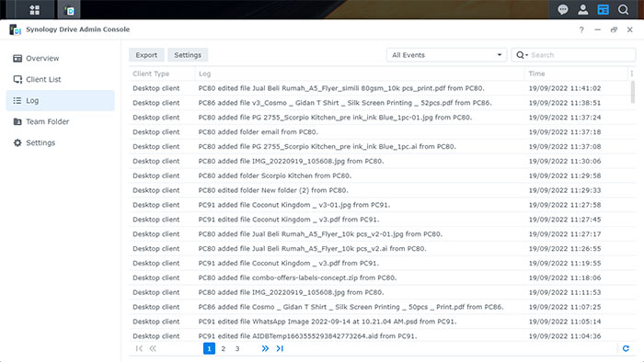The width and height of the screenshot is (644, 362).
Task: Open the notifications chat bubble icon
Action: click(563, 10)
